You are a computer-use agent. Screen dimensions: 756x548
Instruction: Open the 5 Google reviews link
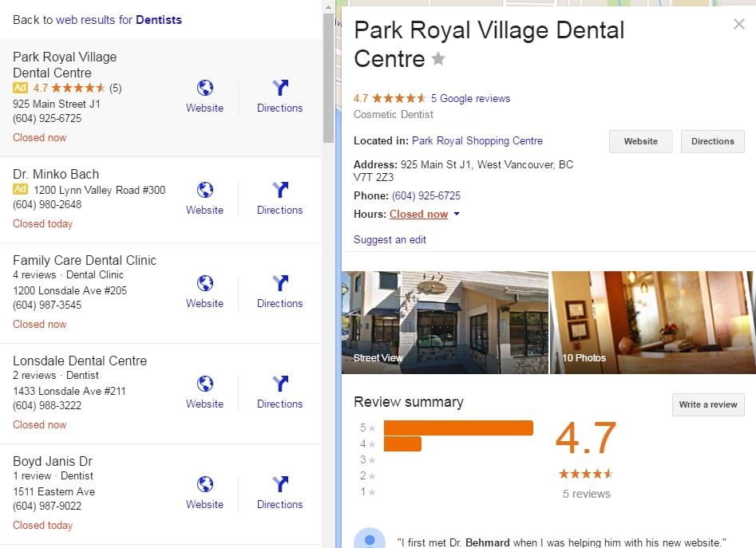(470, 99)
